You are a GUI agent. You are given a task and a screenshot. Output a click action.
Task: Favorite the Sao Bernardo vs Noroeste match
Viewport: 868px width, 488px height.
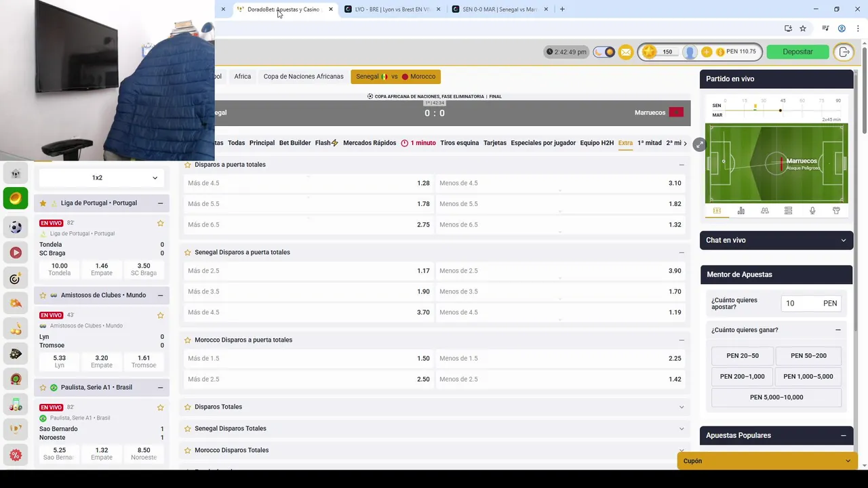click(x=161, y=407)
